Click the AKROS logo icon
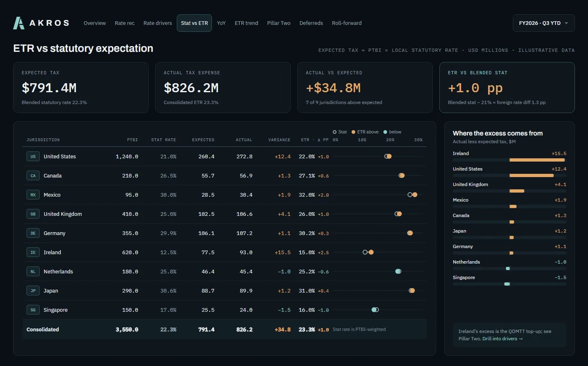 coord(19,23)
